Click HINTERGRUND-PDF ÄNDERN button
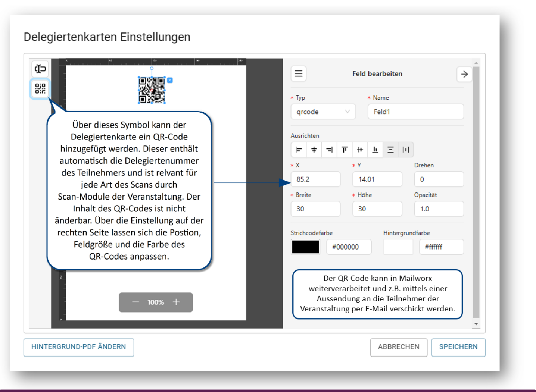The width and height of the screenshot is (536, 392). click(79, 347)
